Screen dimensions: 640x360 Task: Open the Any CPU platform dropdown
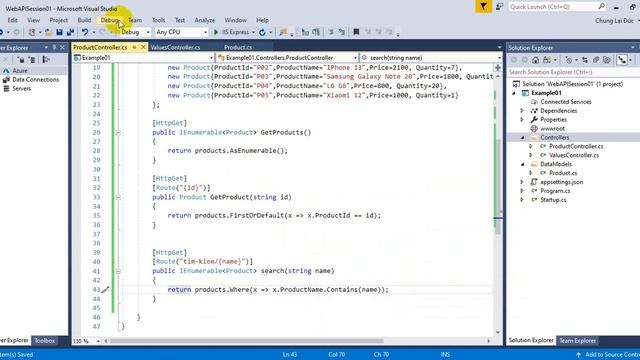click(x=205, y=32)
